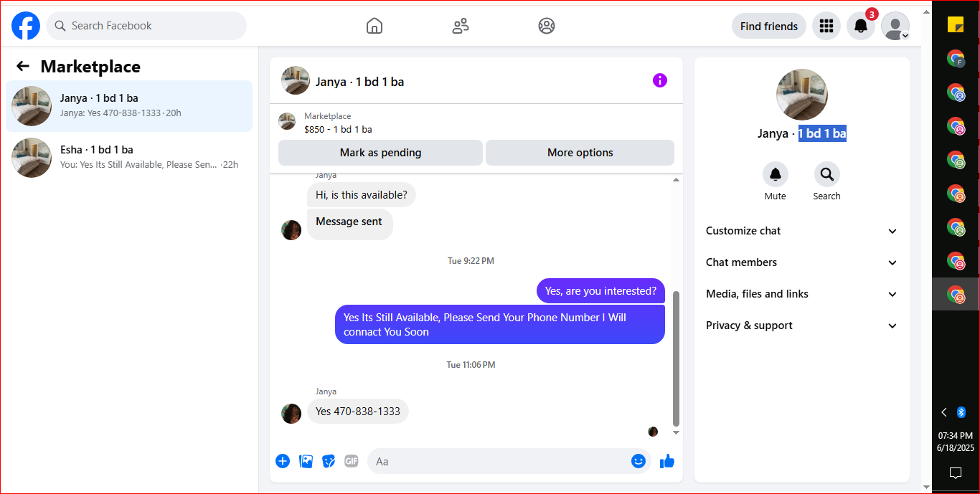The image size is (980, 494).
Task: Click the back arrow beside Marketplace
Action: click(23, 66)
